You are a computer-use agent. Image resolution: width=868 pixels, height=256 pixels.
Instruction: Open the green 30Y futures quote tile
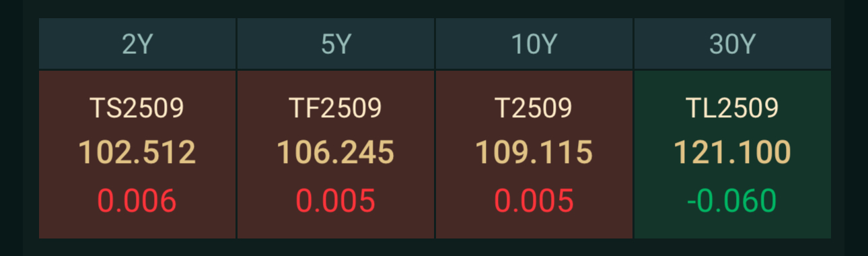coord(733,154)
